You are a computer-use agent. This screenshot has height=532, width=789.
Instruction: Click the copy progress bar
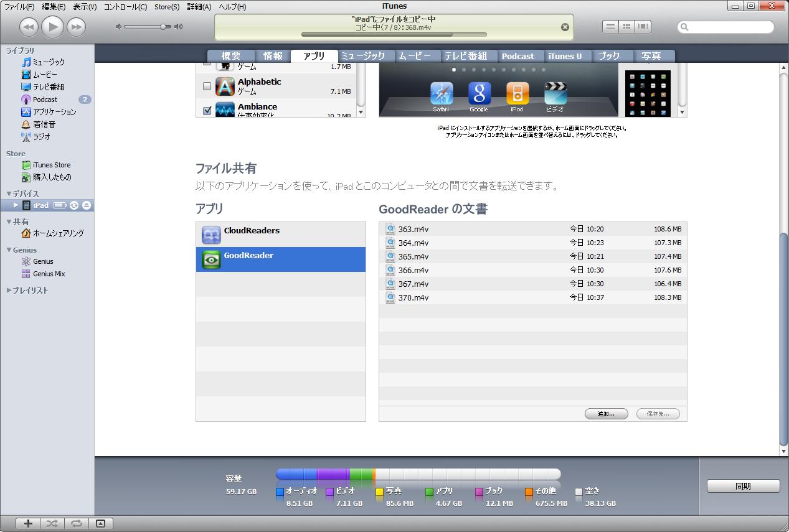click(x=394, y=35)
